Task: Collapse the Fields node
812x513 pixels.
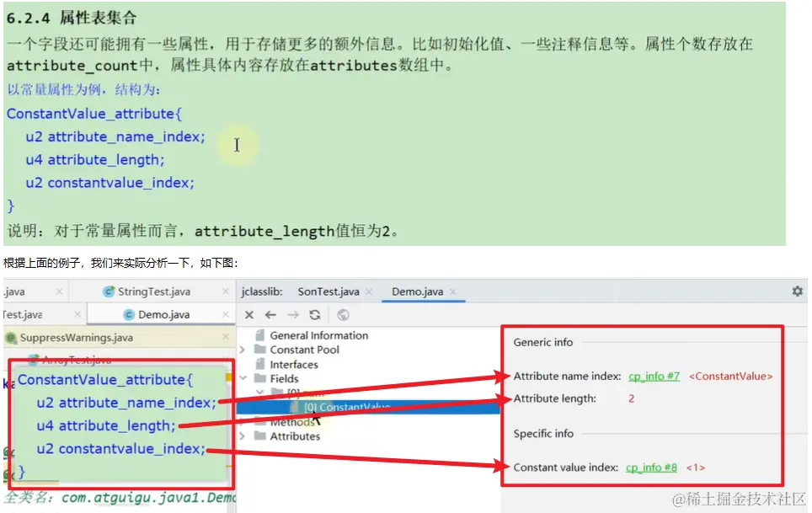Action: [243, 378]
